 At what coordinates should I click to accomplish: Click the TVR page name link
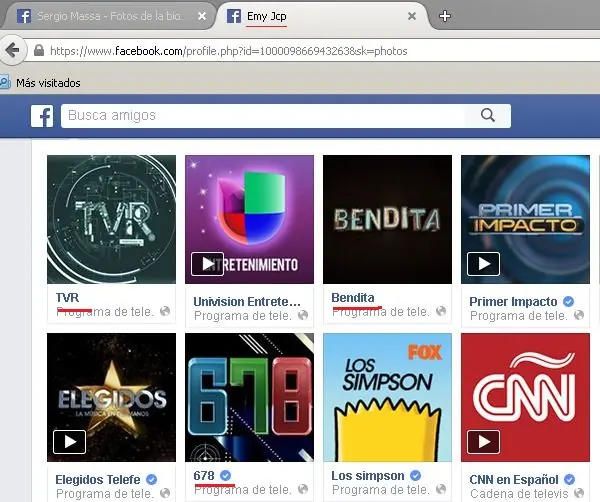[x=67, y=297]
